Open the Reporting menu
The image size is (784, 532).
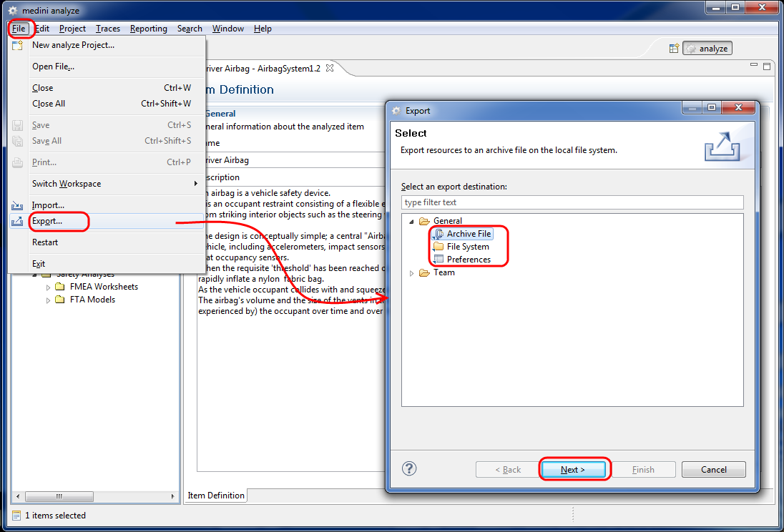tap(149, 29)
